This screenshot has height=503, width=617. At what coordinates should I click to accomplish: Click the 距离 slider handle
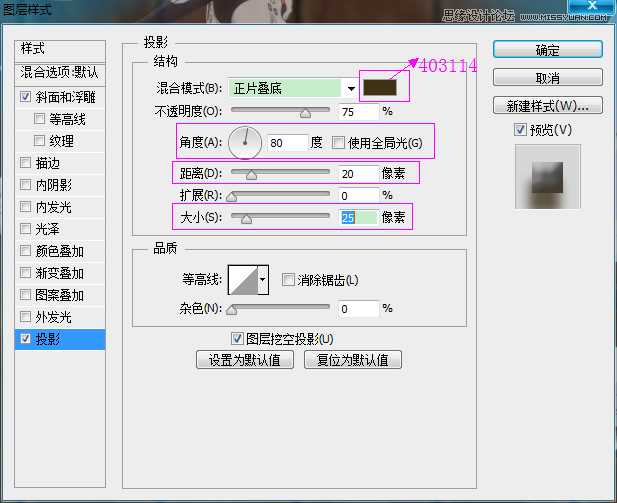[x=251, y=175]
